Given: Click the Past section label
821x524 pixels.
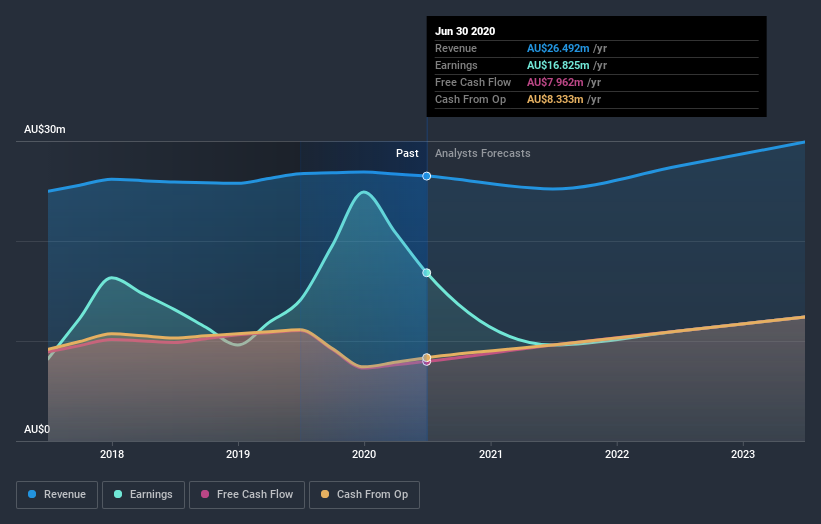Looking at the screenshot, I should [x=407, y=153].
